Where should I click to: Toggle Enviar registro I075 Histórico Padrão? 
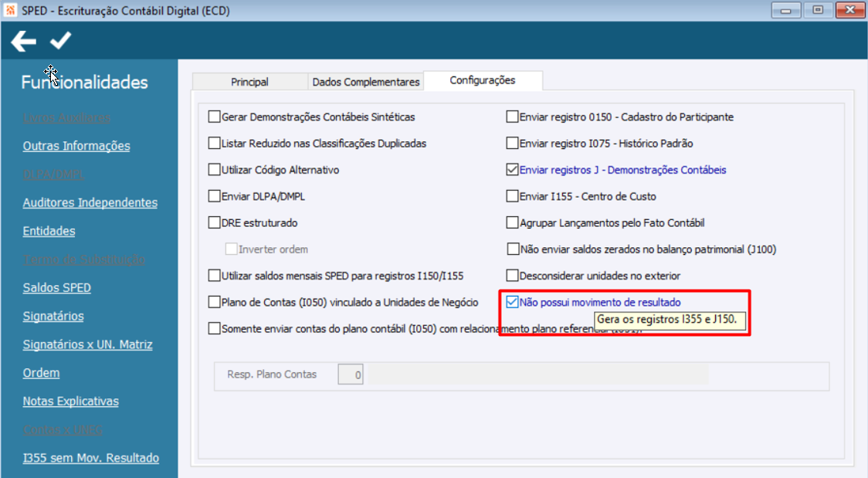point(512,144)
